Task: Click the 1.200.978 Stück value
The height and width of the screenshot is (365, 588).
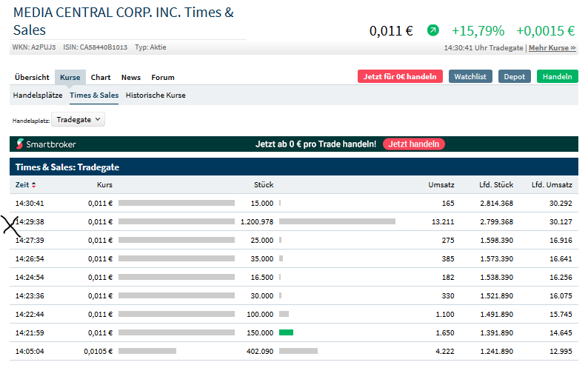Action: [x=257, y=222]
